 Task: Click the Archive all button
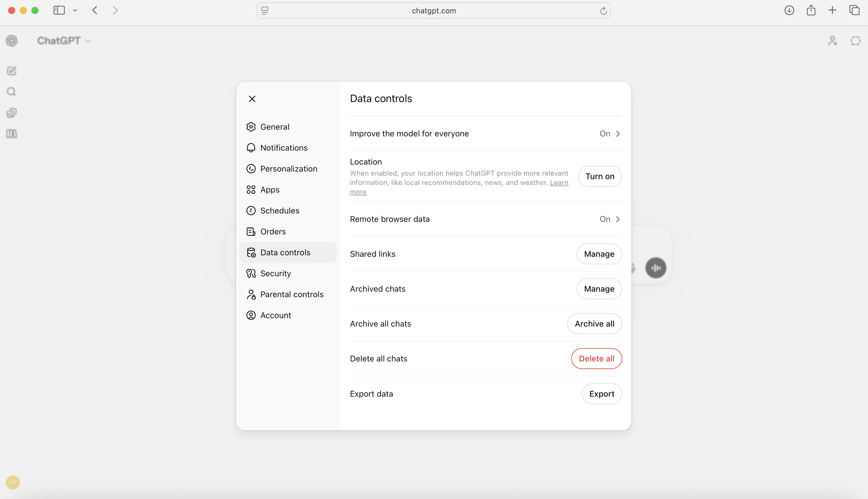click(x=595, y=324)
